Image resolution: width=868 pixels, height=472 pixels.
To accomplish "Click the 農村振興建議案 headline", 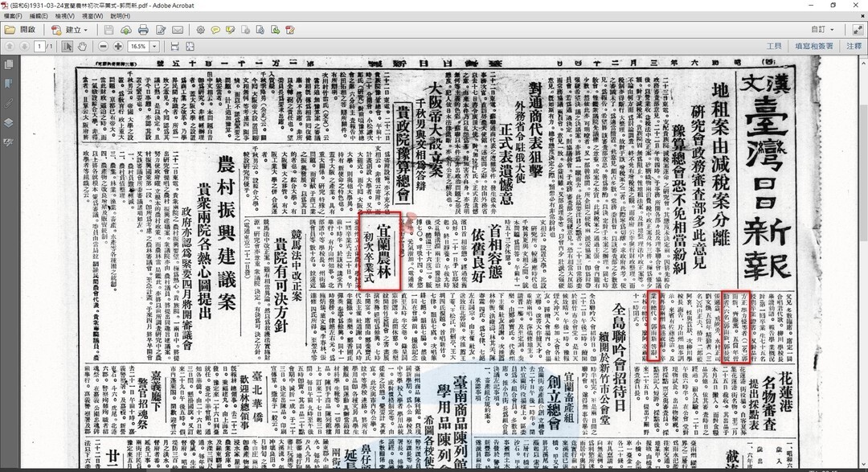I will click(225, 232).
